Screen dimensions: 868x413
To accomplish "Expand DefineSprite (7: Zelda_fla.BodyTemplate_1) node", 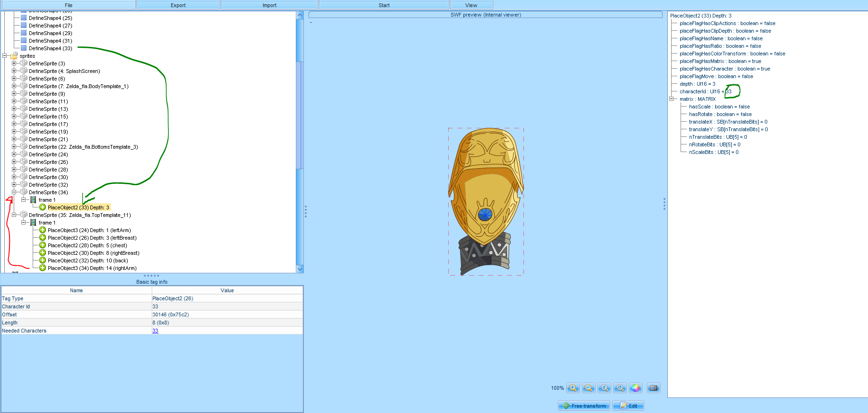I will point(14,86).
